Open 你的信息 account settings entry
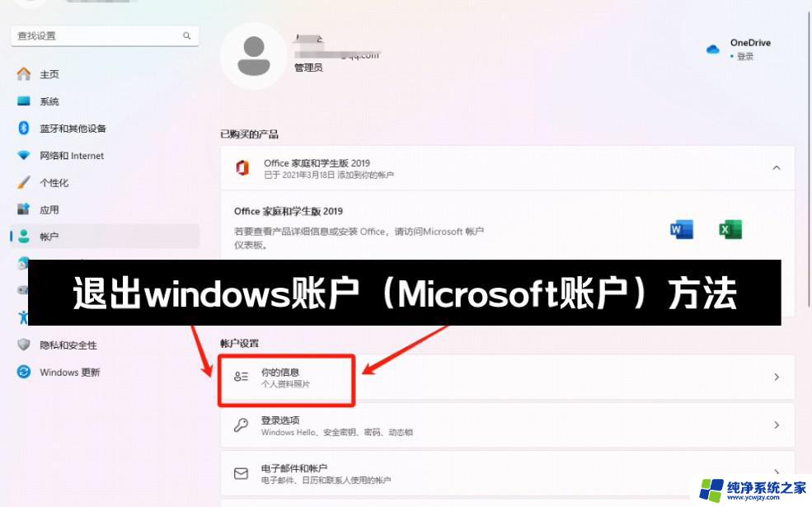 pyautogui.click(x=507, y=378)
